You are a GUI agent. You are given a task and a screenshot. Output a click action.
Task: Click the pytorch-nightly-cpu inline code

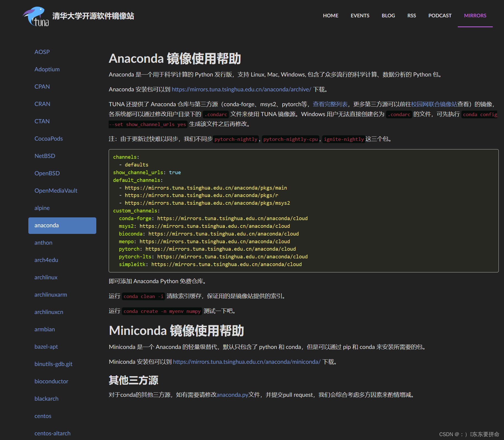coord(291,139)
